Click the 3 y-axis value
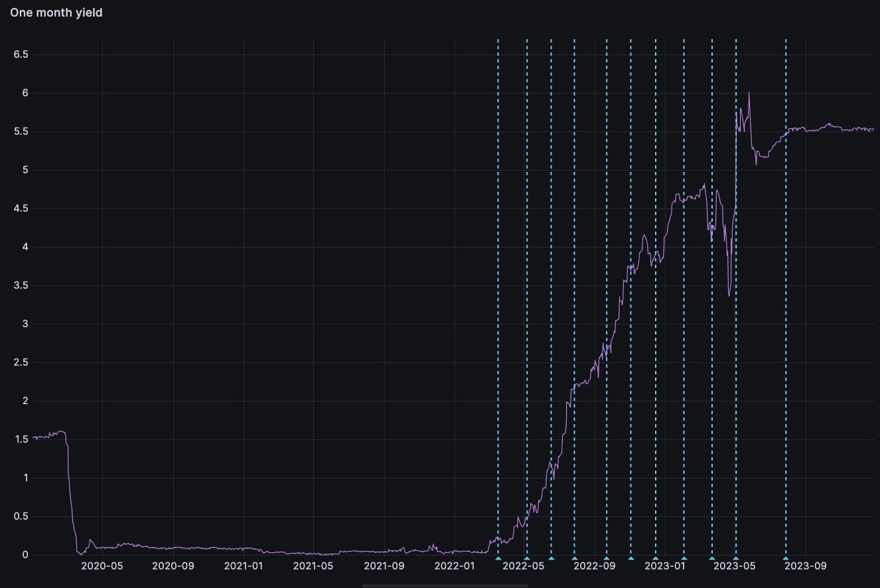This screenshot has width=880, height=588. coord(25,324)
